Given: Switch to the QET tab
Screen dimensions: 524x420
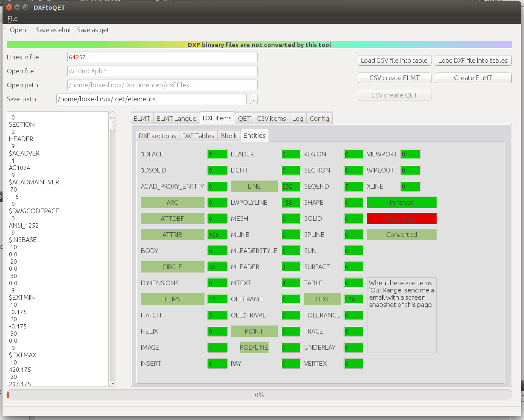Looking at the screenshot, I should coord(244,119).
